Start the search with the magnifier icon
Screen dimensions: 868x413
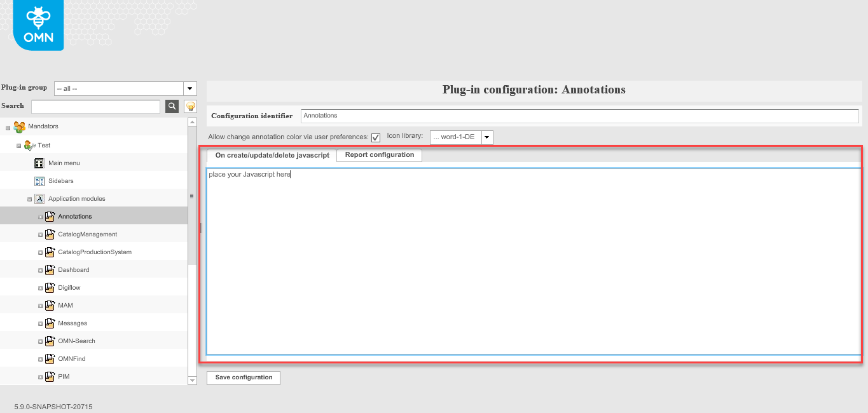[x=171, y=106]
